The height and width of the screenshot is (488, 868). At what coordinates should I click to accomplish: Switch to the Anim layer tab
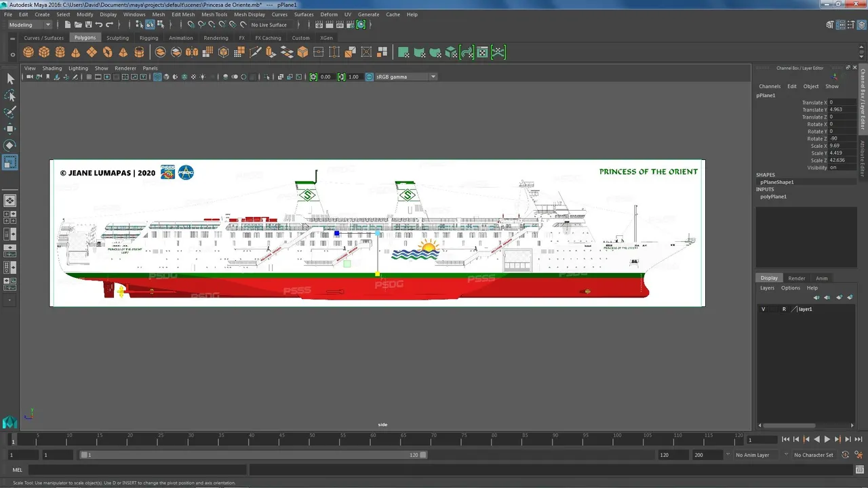click(821, 278)
